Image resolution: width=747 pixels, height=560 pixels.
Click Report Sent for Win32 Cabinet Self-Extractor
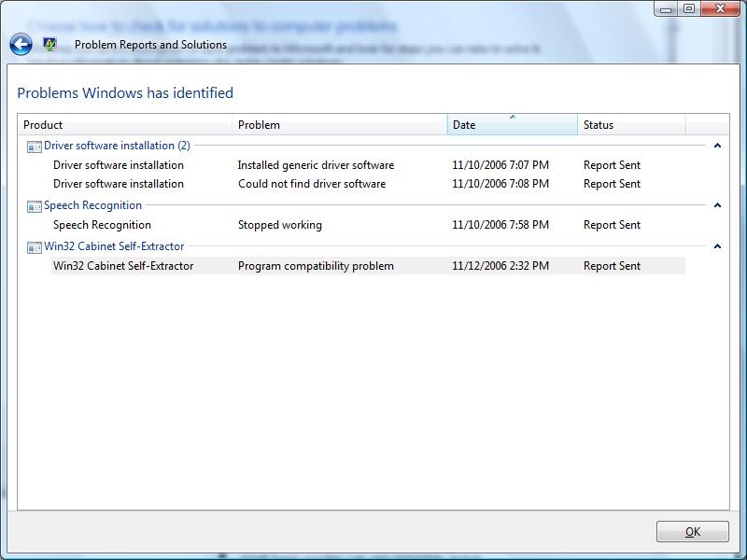(612, 266)
